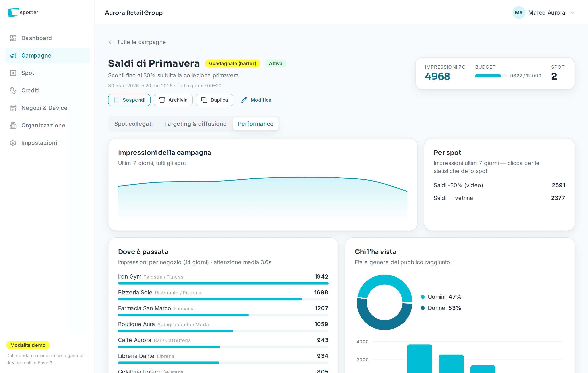
Task: Click the 9822 / 12.000 budget text
Action: pos(526,76)
